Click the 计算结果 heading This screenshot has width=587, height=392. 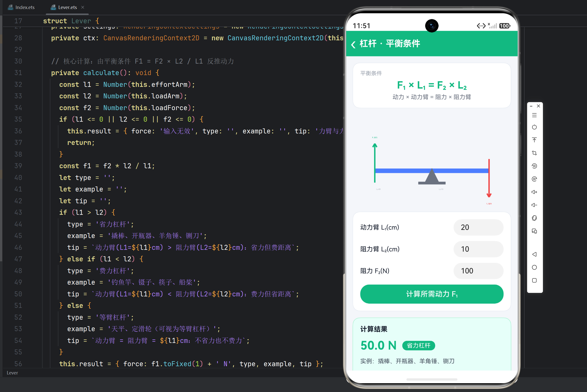(x=374, y=329)
